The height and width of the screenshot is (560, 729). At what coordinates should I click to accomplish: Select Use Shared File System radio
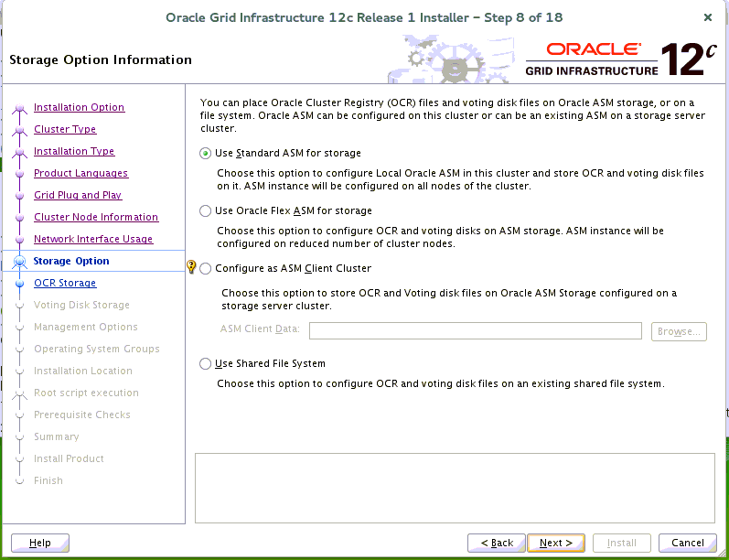coord(205,363)
